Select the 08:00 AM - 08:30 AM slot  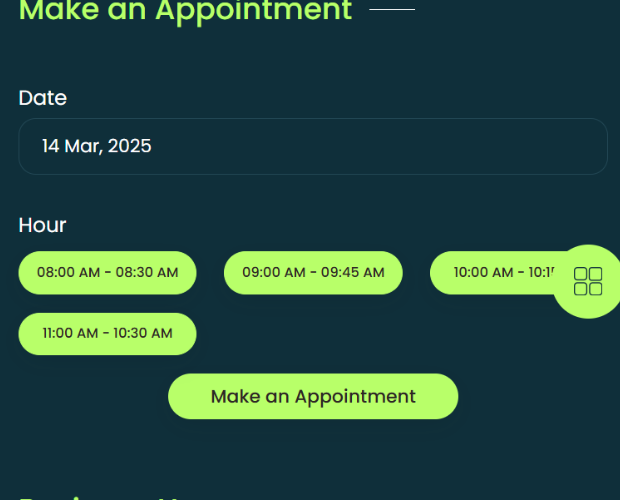pyautogui.click(x=108, y=273)
